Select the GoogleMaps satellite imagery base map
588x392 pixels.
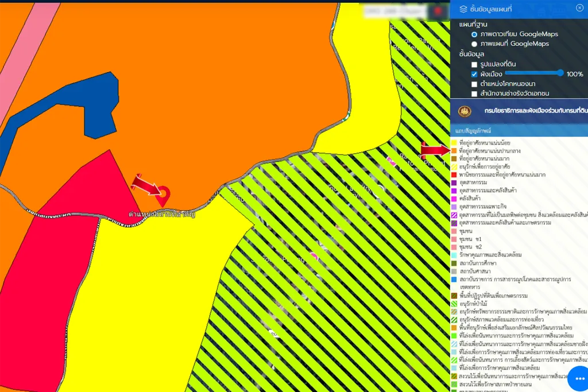pyautogui.click(x=474, y=34)
